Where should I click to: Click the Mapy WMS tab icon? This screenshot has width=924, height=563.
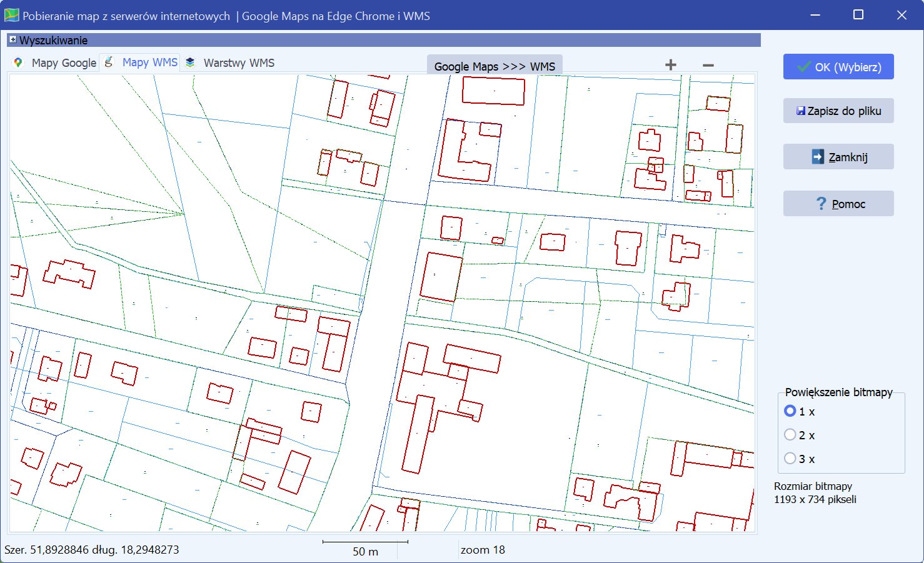point(109,62)
